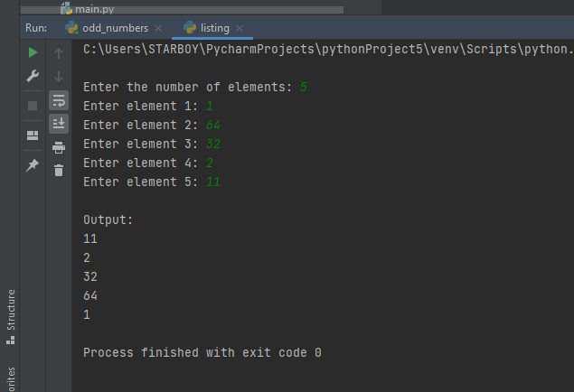This screenshot has width=574, height=392.
Task: Click the down arrow stack trace icon
Action: click(59, 76)
